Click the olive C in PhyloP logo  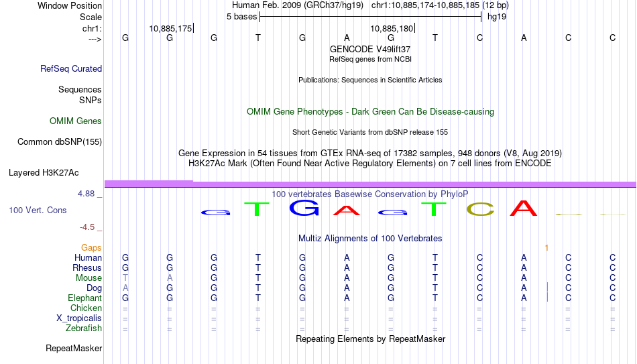[x=480, y=209]
